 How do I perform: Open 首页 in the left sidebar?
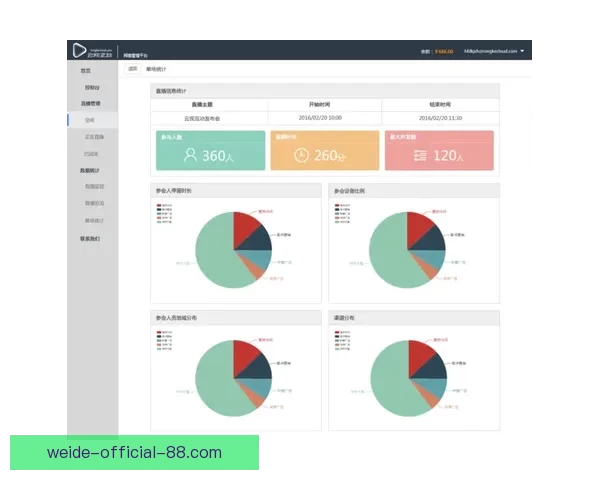point(86,71)
